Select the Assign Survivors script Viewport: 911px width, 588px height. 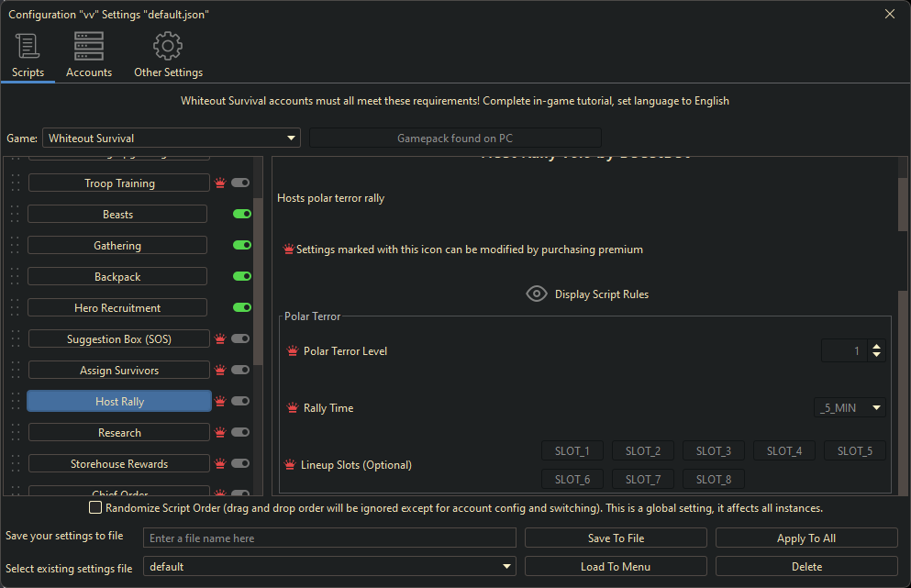click(119, 370)
